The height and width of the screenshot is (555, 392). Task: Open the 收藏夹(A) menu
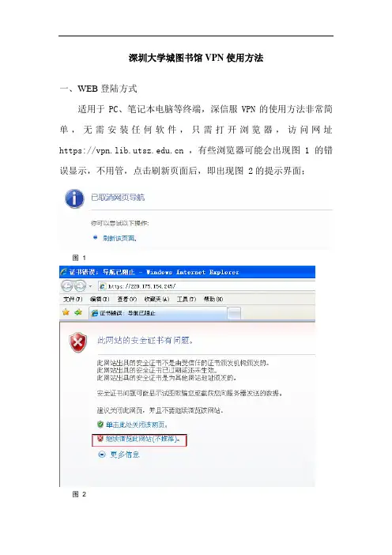pos(157,300)
